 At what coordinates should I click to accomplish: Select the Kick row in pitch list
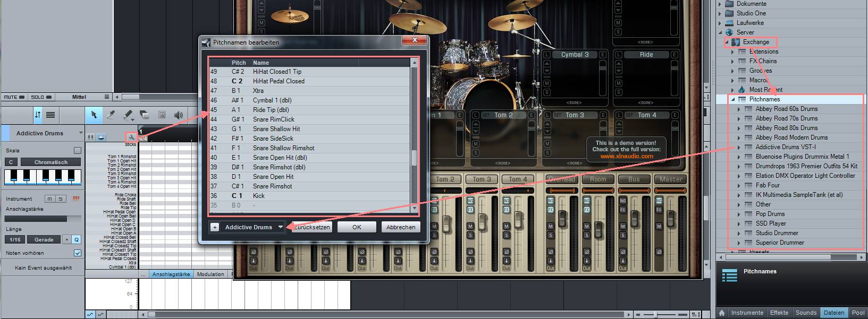coord(310,196)
